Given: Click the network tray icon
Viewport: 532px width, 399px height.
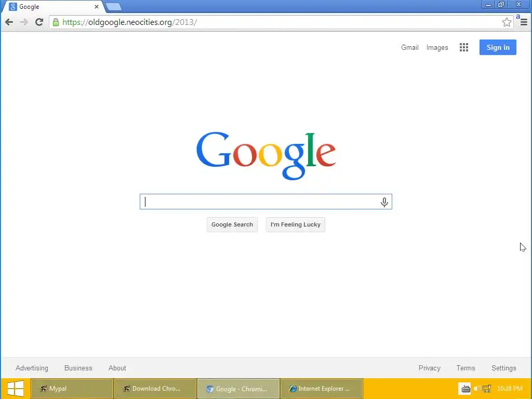Looking at the screenshot, I should coord(487,389).
